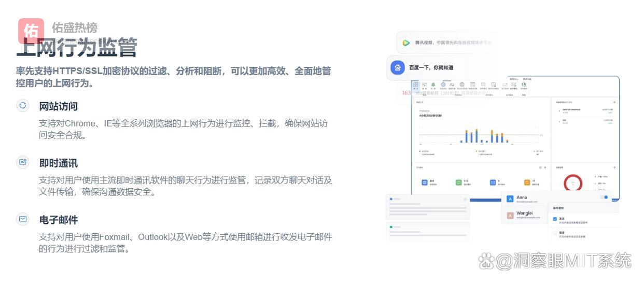The image size is (644, 283).
Task: Click the instant messaging chat icon
Action: click(23, 162)
